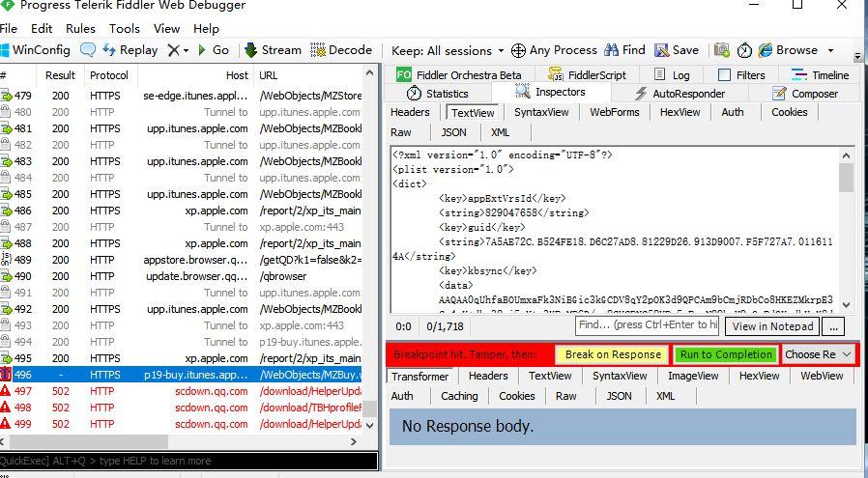Click Break on Response button
The height and width of the screenshot is (478, 868).
[613, 354]
